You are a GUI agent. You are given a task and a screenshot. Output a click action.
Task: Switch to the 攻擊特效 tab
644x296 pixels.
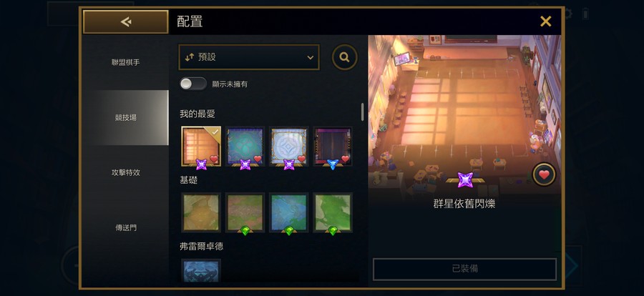[126, 173]
